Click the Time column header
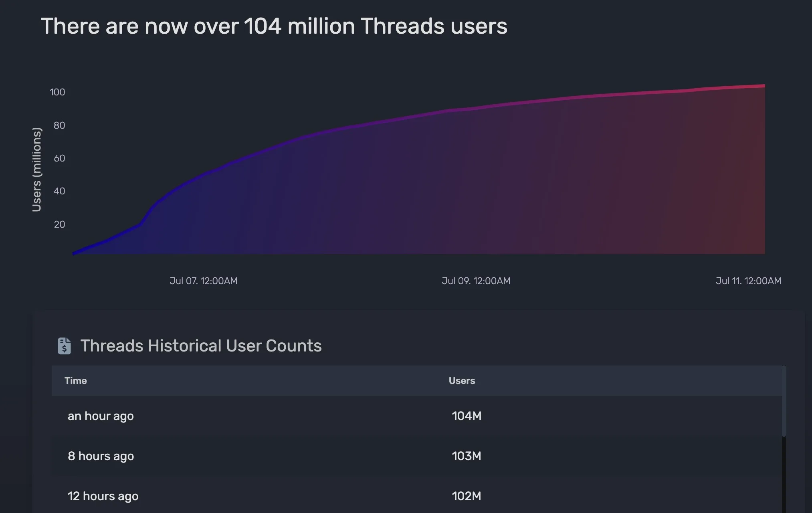Image resolution: width=812 pixels, height=513 pixels. pos(75,381)
